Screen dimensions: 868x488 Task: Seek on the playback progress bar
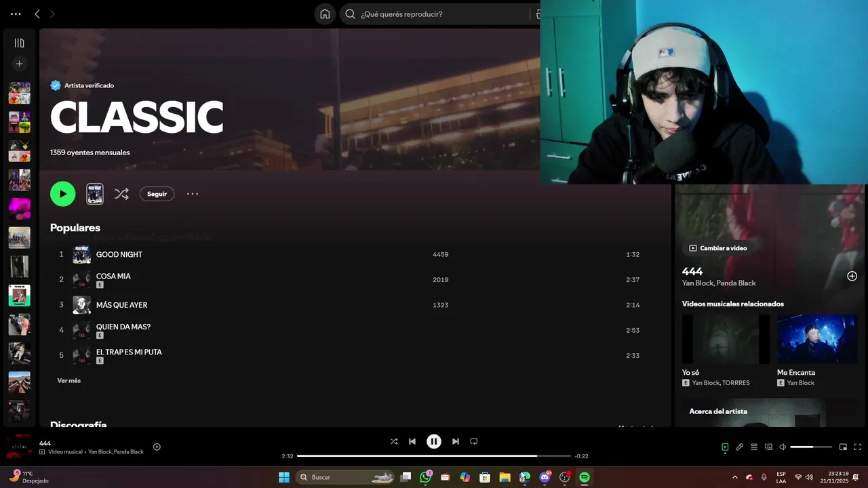click(434, 456)
